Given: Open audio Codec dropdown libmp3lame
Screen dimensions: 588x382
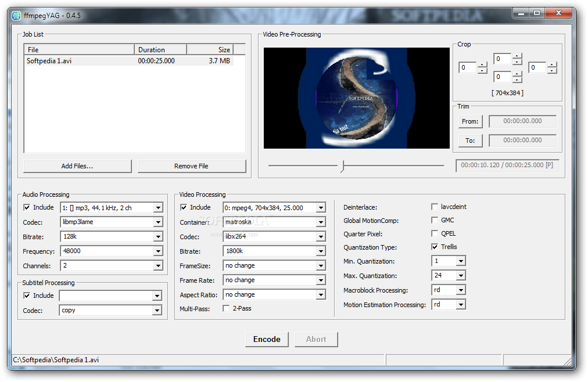Looking at the screenshot, I should tap(158, 222).
